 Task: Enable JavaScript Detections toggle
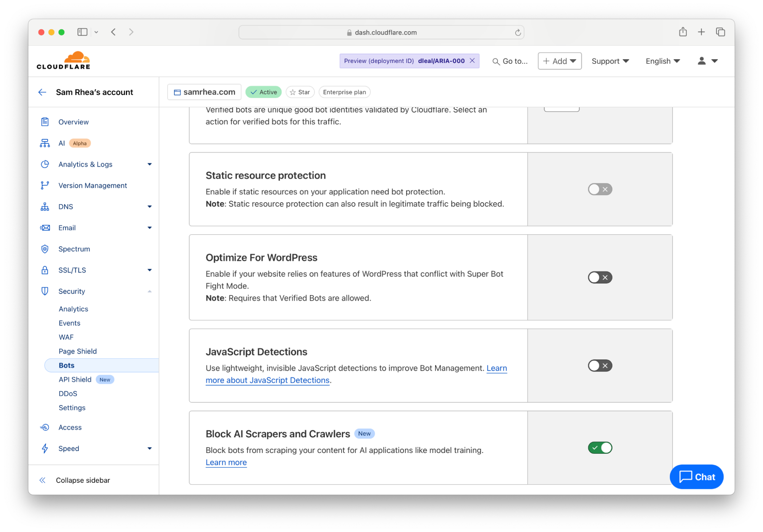600,365
